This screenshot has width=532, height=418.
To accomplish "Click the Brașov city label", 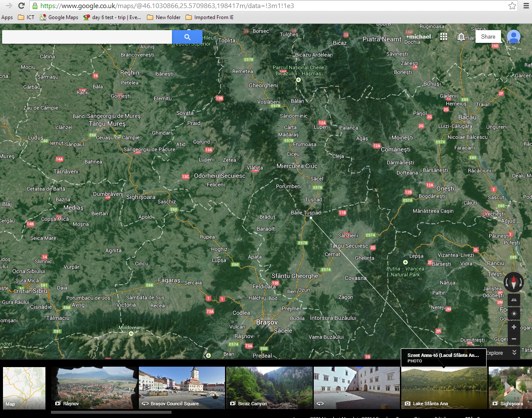I will tap(267, 322).
